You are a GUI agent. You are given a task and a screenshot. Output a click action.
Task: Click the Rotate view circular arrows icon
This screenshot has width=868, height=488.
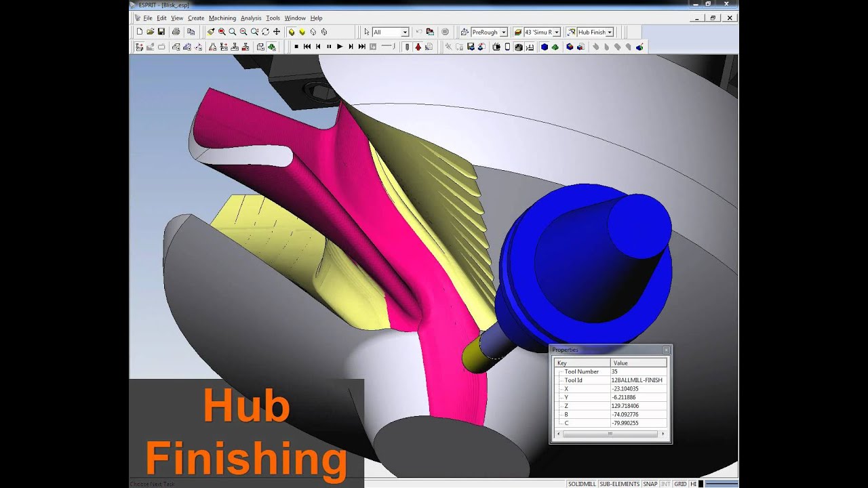(x=265, y=32)
